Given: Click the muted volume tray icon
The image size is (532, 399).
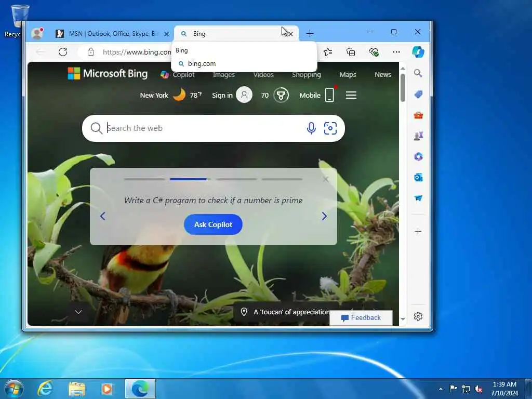Looking at the screenshot, I should tap(478, 389).
